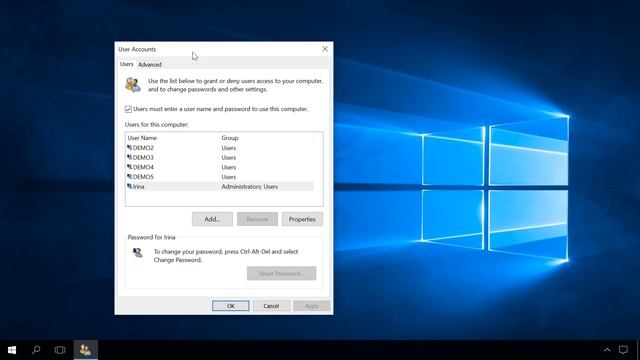The image size is (640, 360).
Task: Click users icon beside description text
Action: [x=133, y=84]
